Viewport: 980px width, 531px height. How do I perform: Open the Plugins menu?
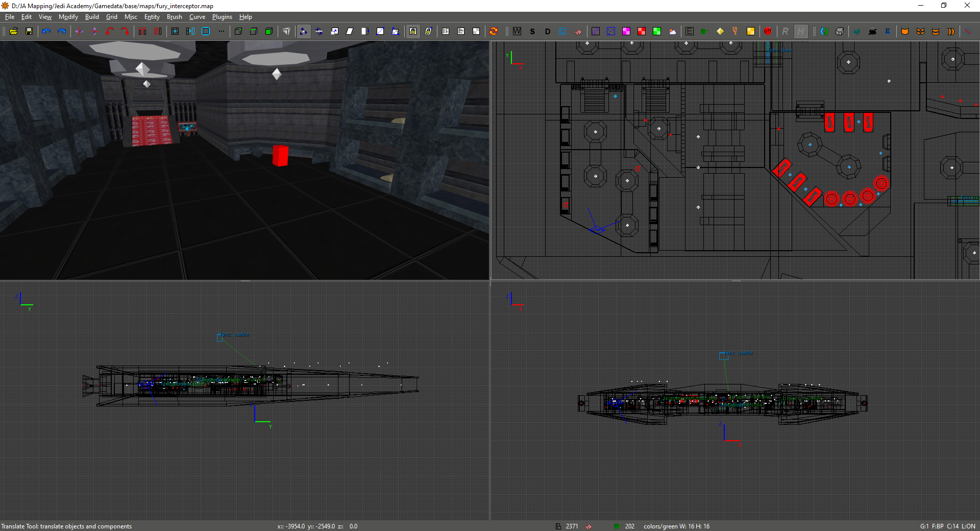coord(222,17)
